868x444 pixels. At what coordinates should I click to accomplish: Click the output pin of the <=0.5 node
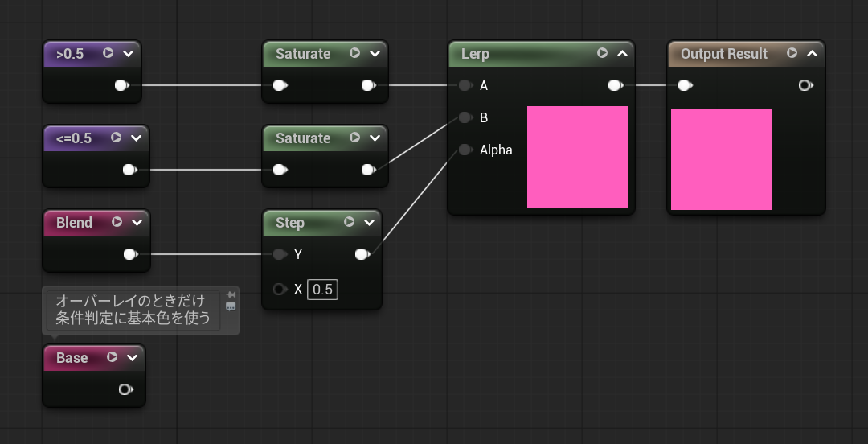point(129,170)
